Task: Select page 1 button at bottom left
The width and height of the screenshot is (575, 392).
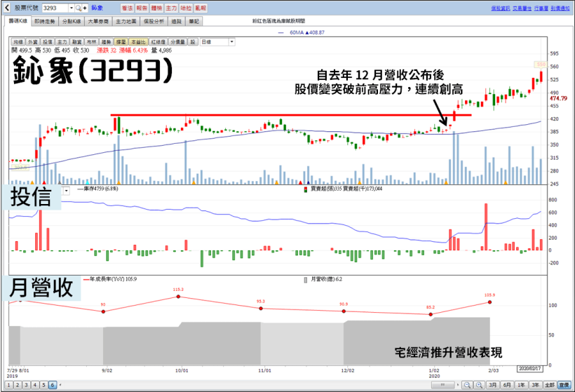Action: pos(9,385)
